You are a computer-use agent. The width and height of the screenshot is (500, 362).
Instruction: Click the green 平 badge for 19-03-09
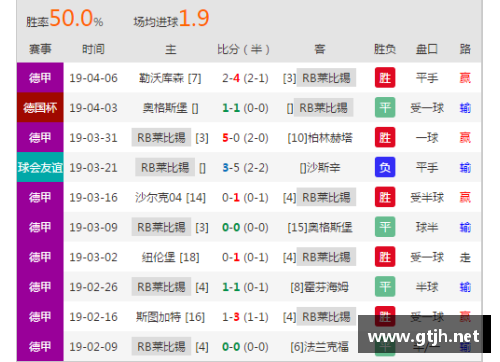(x=385, y=227)
